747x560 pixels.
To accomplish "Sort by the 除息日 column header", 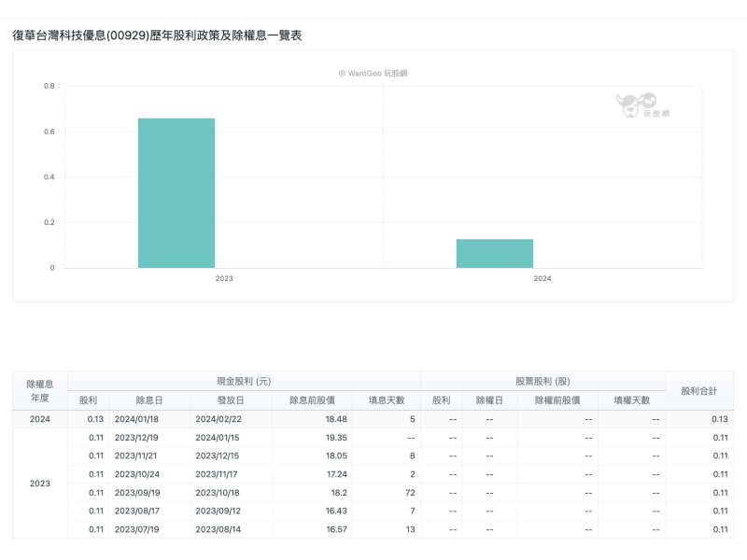I will coord(149,400).
